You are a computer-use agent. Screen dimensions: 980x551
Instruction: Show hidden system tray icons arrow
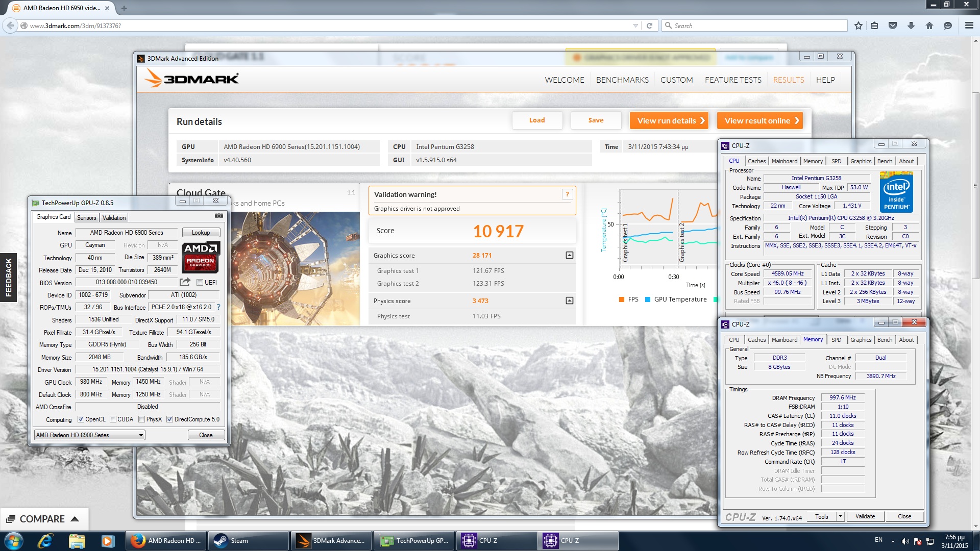893,541
